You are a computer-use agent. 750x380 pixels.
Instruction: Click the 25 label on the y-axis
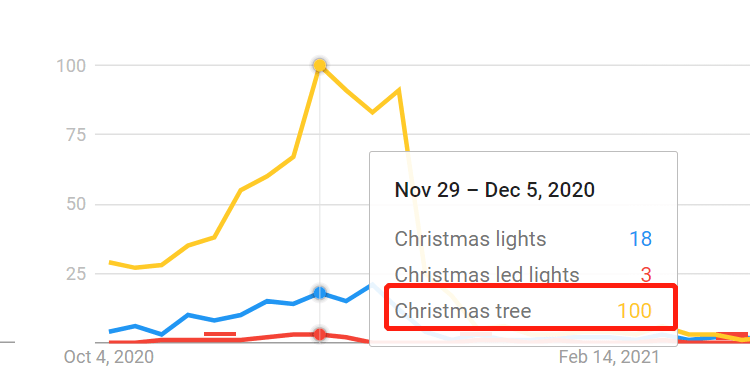76,274
